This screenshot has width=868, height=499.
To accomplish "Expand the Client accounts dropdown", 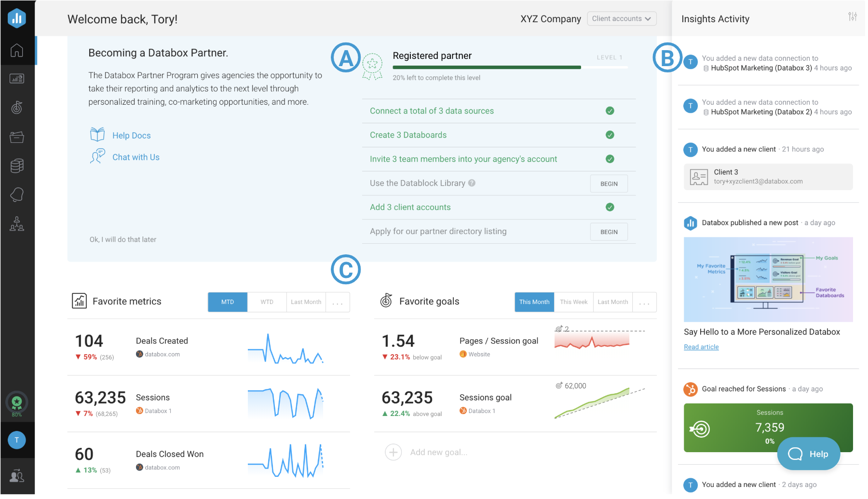I will pyautogui.click(x=622, y=19).
